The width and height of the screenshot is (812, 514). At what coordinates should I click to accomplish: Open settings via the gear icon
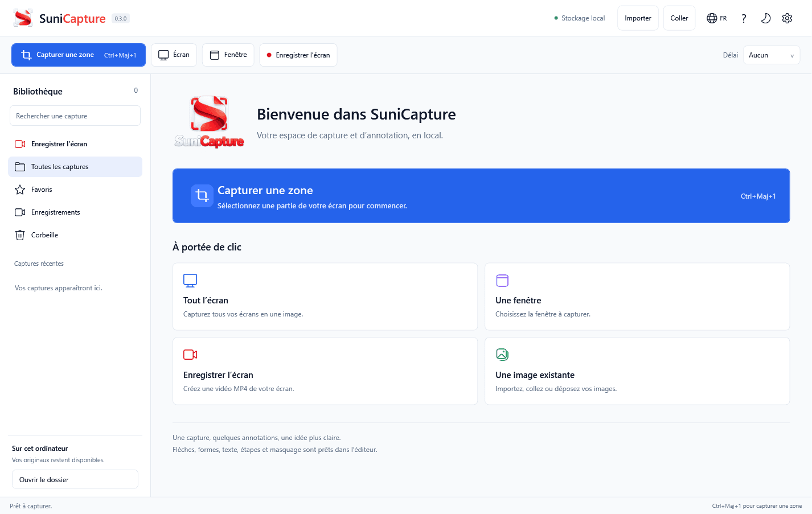[788, 18]
